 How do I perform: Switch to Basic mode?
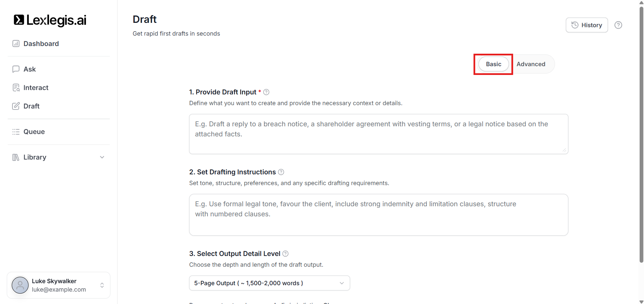point(493,64)
